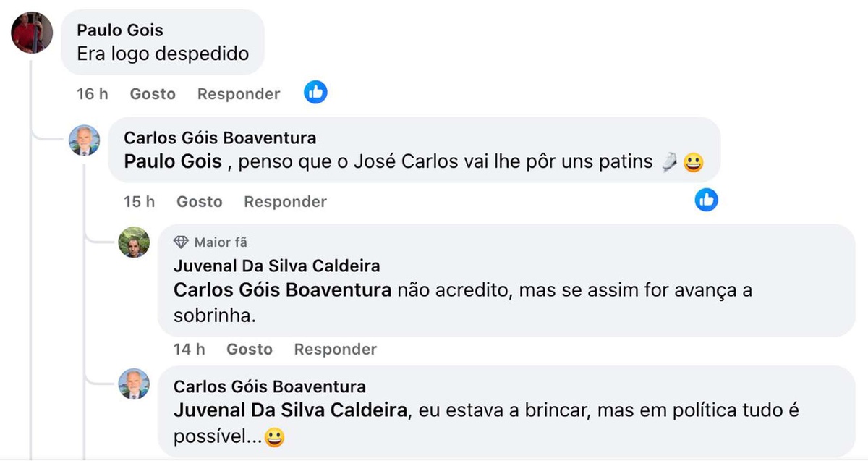Click the like reaction under the patins reply
The image size is (868, 461).
[x=706, y=200]
